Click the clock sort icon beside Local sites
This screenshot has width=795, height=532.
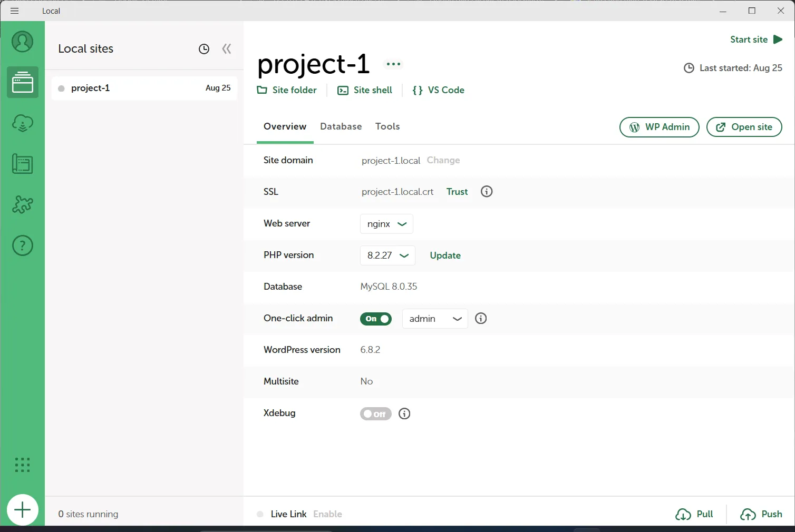point(203,49)
